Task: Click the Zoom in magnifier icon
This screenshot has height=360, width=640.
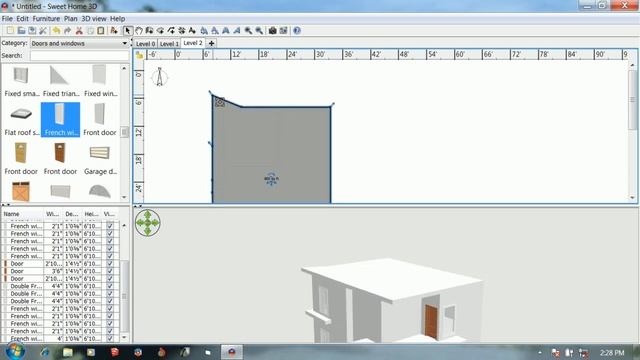Action: 248,31
